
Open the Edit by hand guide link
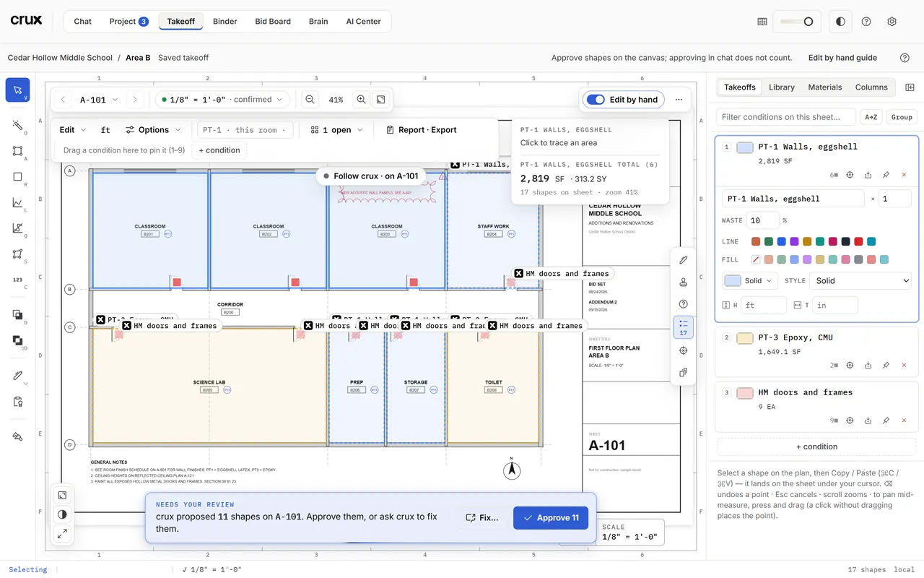(842, 58)
